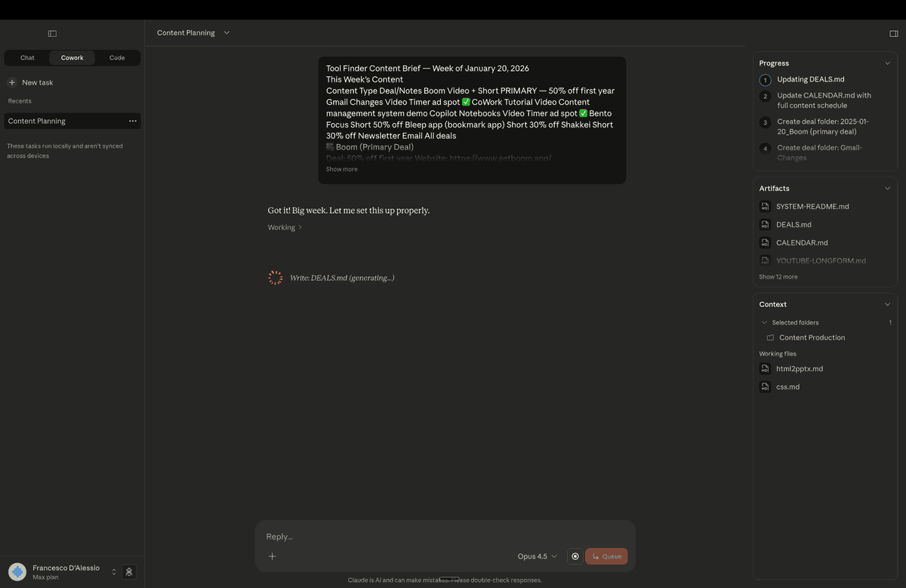Open the DEALS.md artifact name
906x588 pixels.
click(x=794, y=224)
